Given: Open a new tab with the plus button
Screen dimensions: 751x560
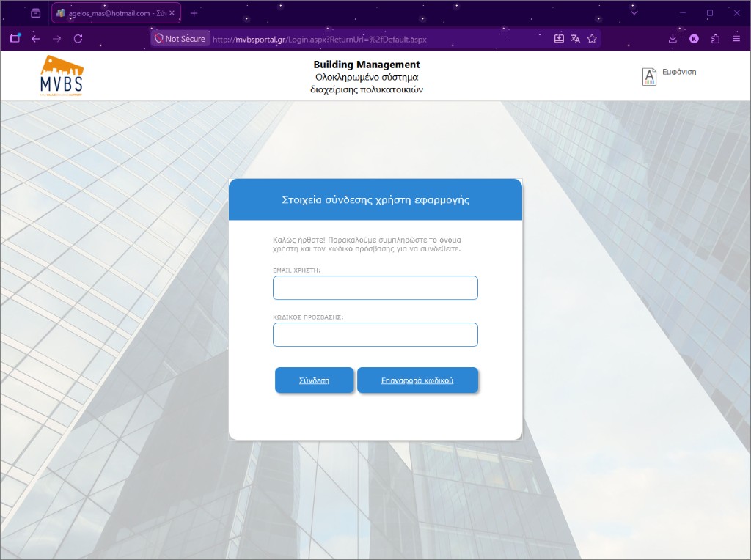Looking at the screenshot, I should point(194,13).
